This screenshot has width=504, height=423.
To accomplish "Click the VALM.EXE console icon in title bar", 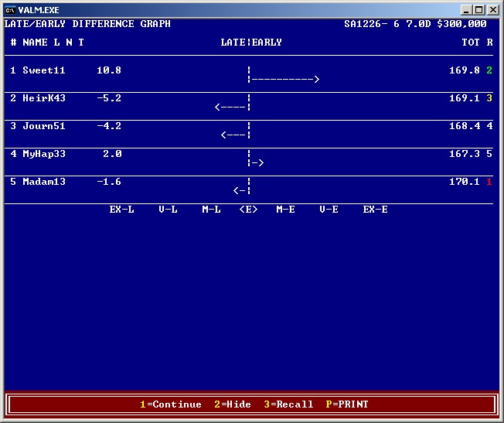I will [x=10, y=10].
